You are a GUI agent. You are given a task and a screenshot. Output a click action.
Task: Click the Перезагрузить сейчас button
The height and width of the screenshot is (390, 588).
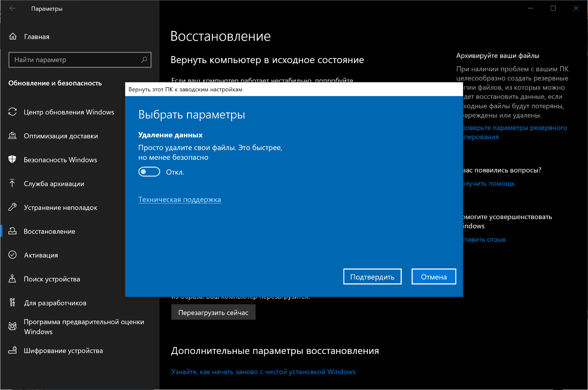(x=213, y=312)
